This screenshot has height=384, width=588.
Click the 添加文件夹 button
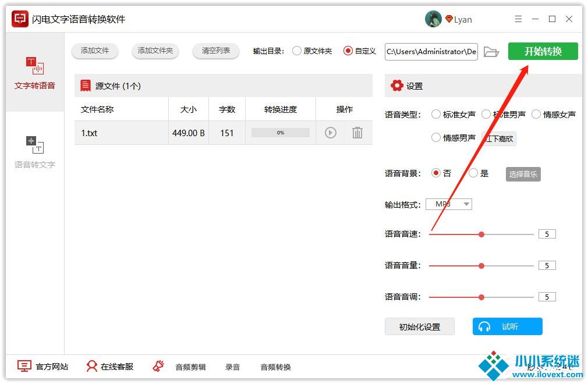155,51
